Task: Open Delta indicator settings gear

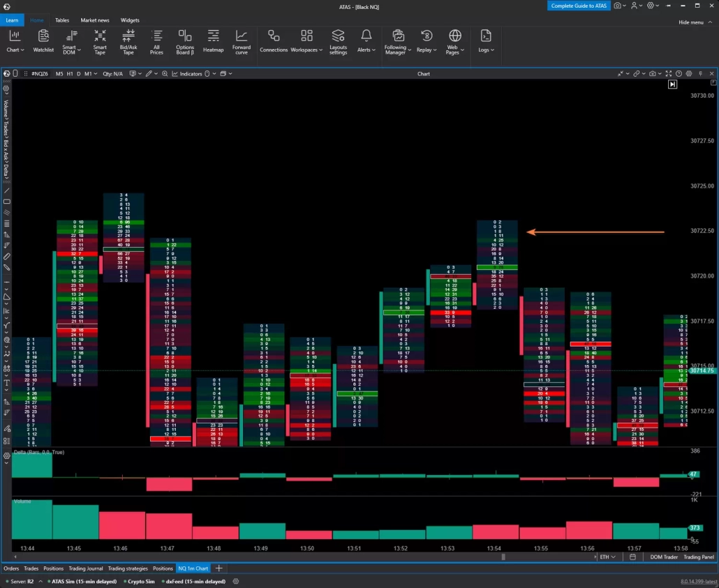Action: tap(6, 456)
